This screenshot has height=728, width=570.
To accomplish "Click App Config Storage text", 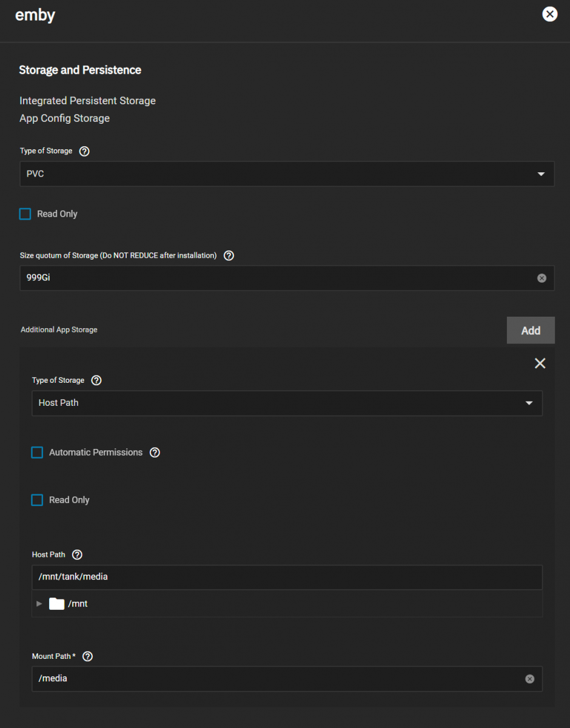I will (x=64, y=118).
